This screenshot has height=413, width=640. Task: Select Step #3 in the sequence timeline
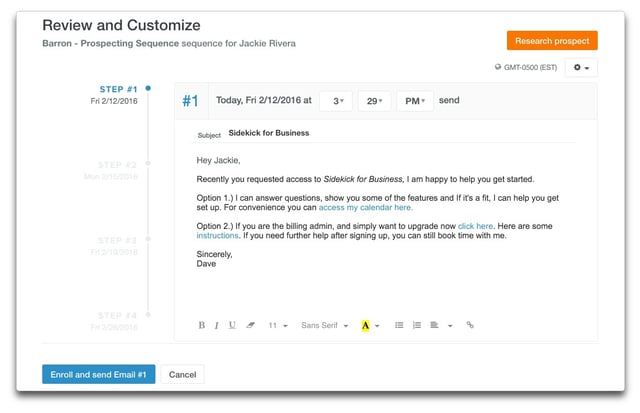click(x=117, y=240)
